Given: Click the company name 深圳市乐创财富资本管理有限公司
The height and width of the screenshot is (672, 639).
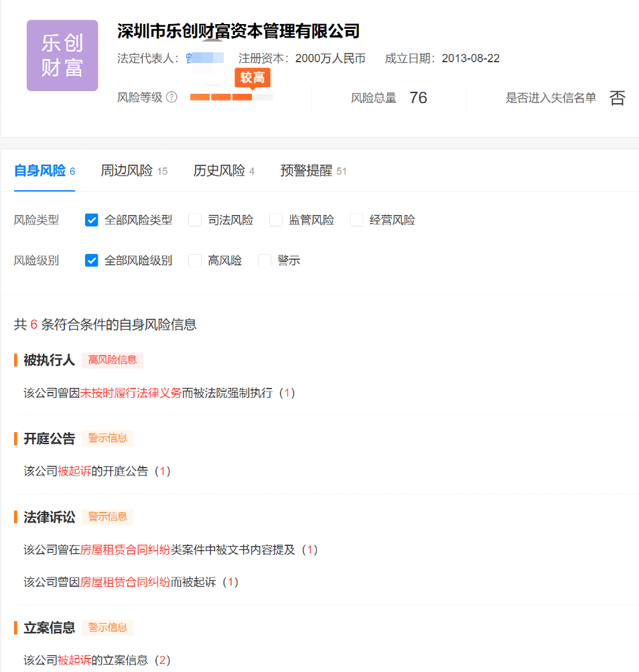Looking at the screenshot, I should [x=238, y=31].
